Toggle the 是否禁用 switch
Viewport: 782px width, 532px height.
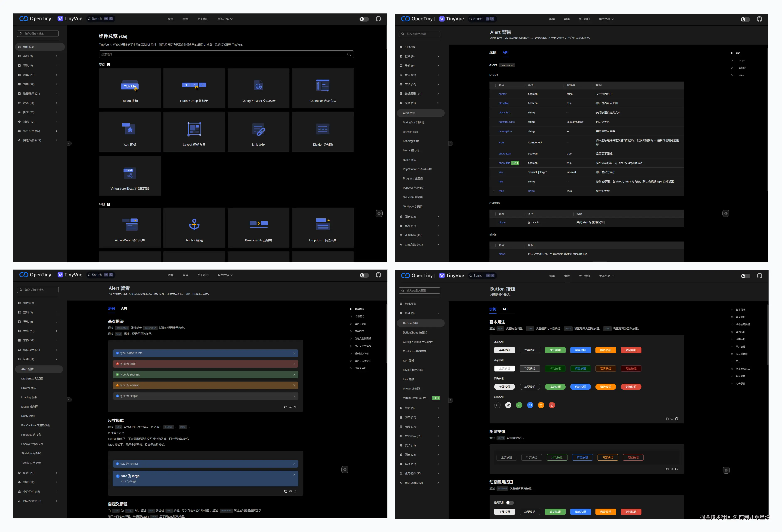click(510, 503)
